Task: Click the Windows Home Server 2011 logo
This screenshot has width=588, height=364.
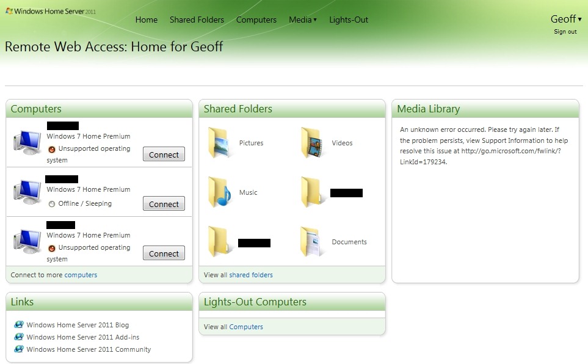Action: click(50, 11)
